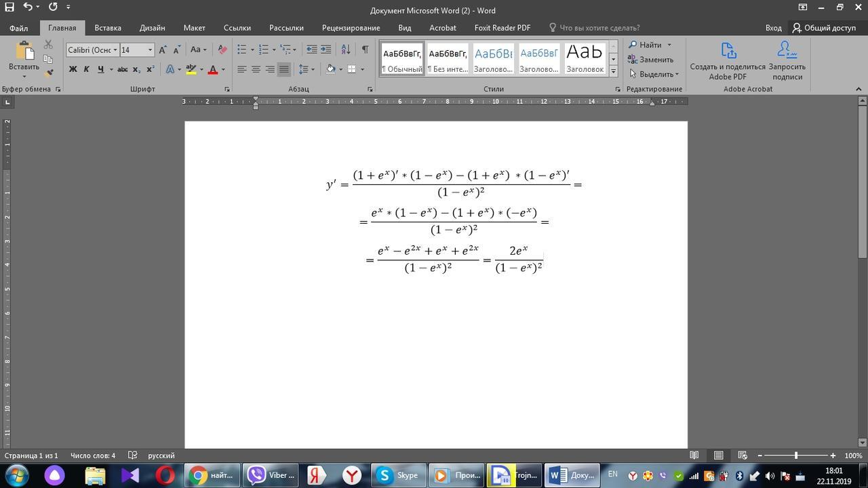Image resolution: width=868 pixels, height=488 pixels.
Task: Center-align the paragraph text
Action: [x=256, y=69]
